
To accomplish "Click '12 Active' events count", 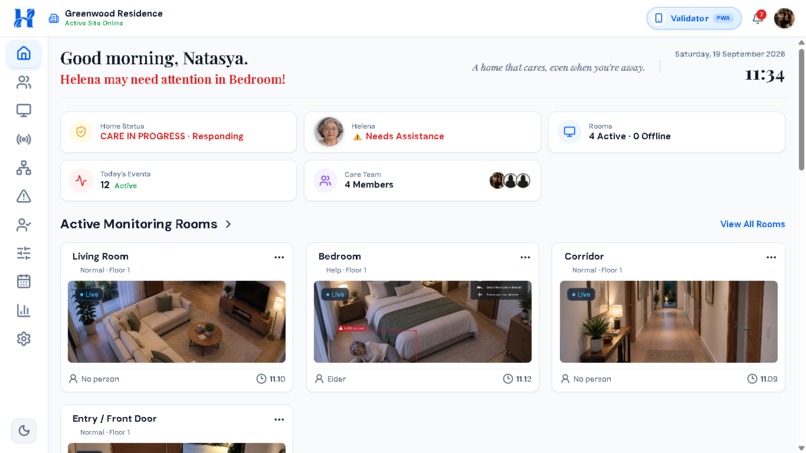I will [x=119, y=185].
